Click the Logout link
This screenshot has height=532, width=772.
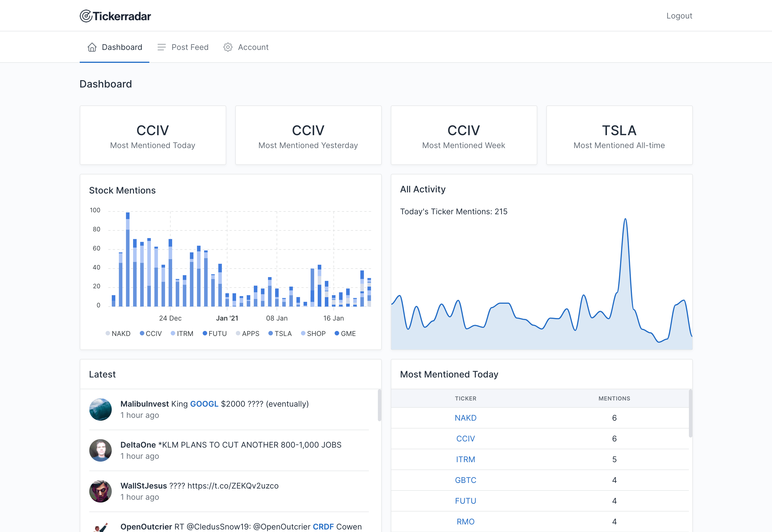coord(679,16)
